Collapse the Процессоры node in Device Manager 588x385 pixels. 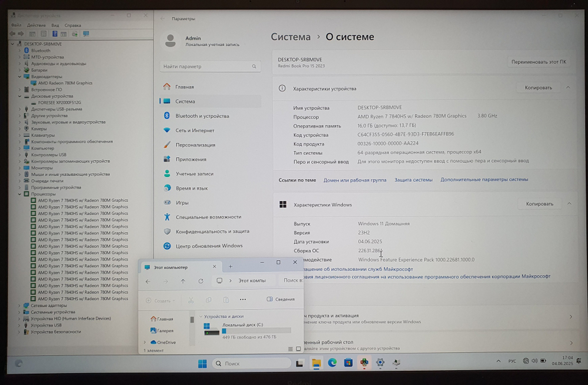pyautogui.click(x=18, y=193)
